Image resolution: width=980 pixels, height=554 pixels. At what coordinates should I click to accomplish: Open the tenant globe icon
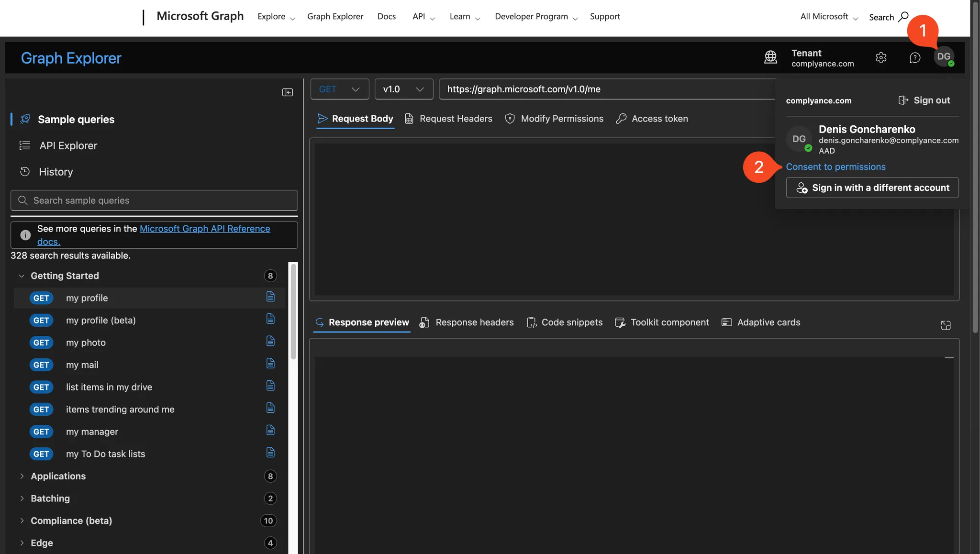point(771,57)
